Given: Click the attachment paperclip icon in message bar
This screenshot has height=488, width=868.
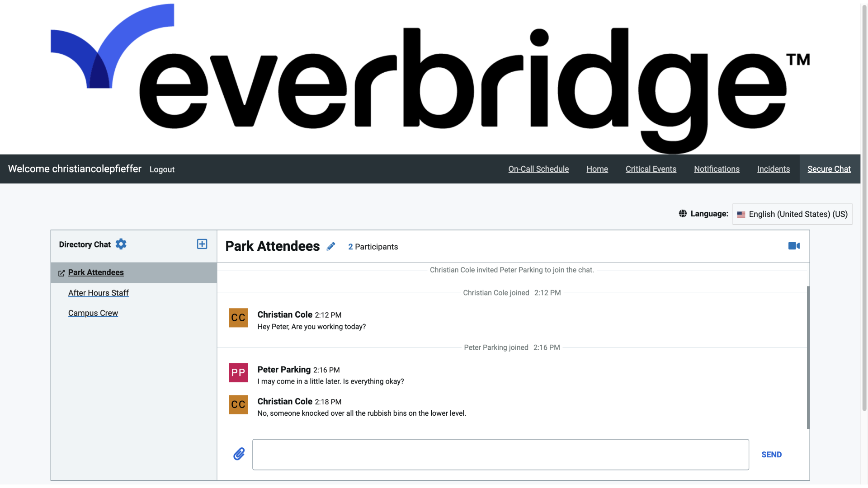Looking at the screenshot, I should (x=238, y=454).
